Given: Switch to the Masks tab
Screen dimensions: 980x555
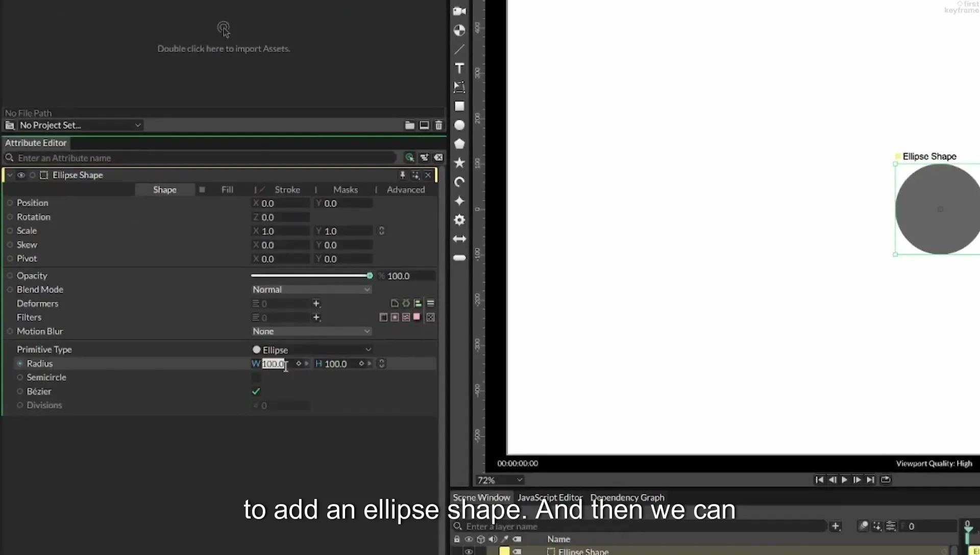Looking at the screenshot, I should 346,190.
